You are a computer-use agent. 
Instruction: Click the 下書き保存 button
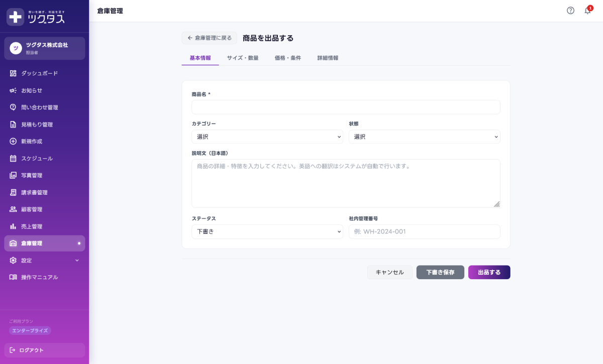pyautogui.click(x=440, y=272)
